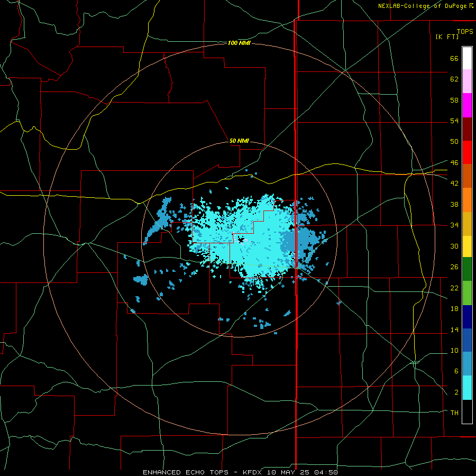Image resolution: width=476 pixels, height=476 pixels.
Task: Click the light green 26 kft legend swatch
Action: [467, 293]
